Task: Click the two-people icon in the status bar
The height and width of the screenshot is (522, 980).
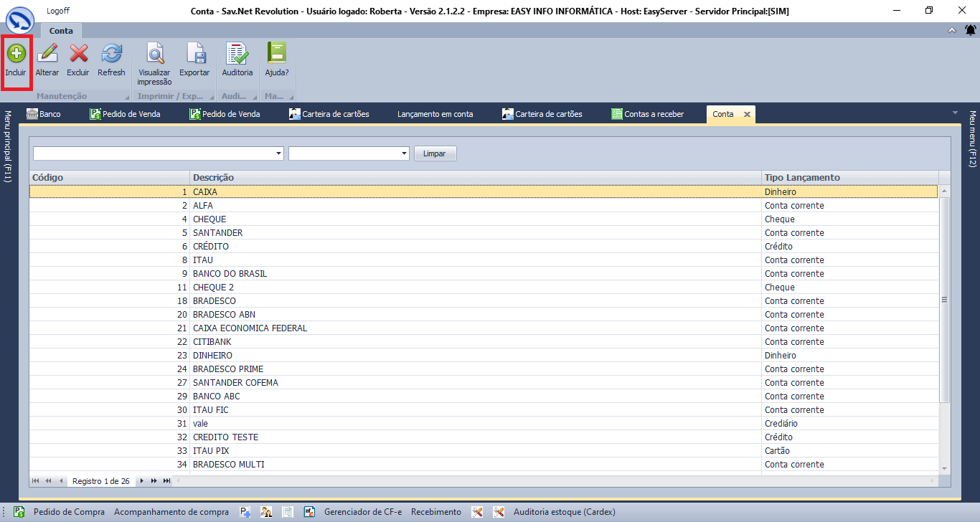Action: click(x=266, y=512)
